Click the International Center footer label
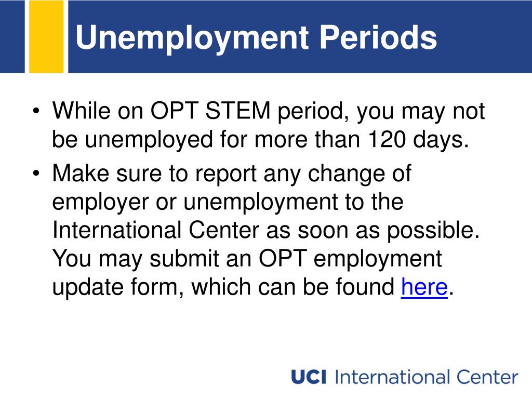Screen dimensions: 532x399 tap(426, 377)
